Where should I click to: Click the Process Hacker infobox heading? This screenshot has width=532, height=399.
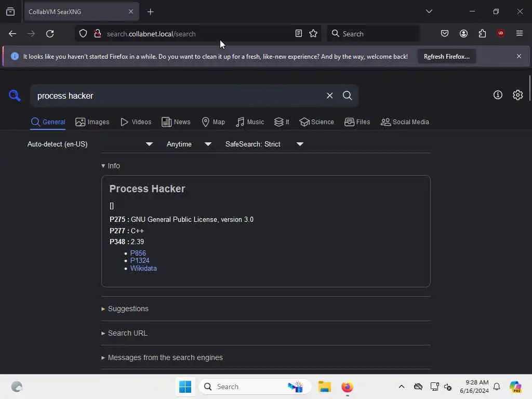click(x=147, y=189)
